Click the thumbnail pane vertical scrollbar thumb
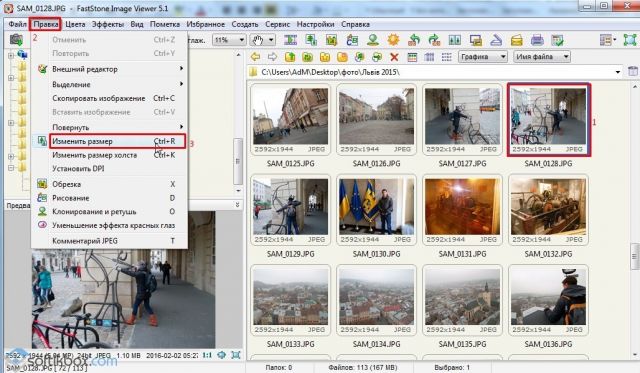The height and width of the screenshot is (373, 640). [634, 256]
